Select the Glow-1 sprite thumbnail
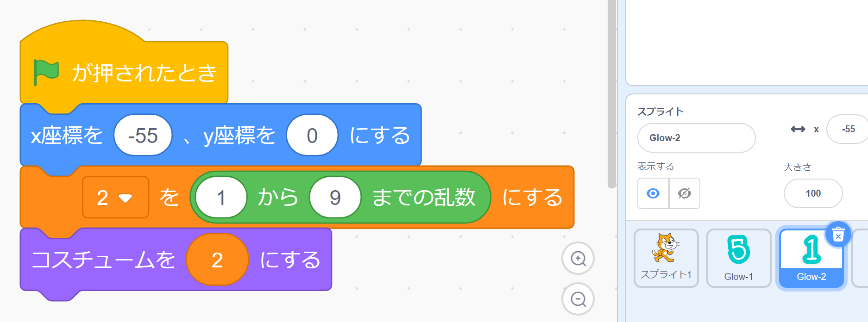 point(739,258)
